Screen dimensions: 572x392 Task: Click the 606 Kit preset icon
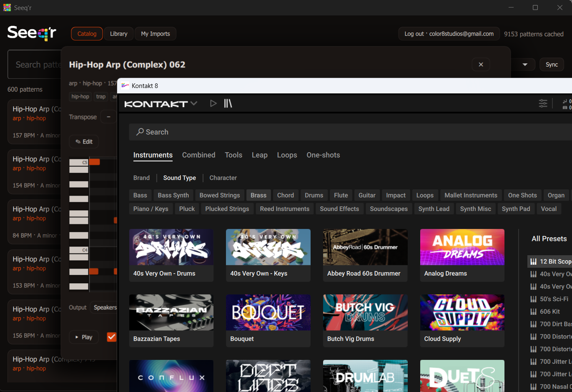(533, 312)
